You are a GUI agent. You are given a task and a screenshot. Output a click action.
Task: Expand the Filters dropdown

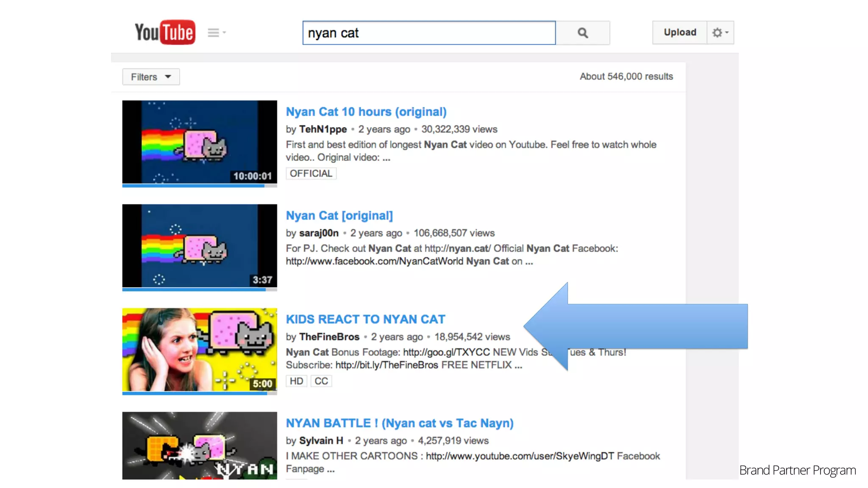pyautogui.click(x=151, y=77)
